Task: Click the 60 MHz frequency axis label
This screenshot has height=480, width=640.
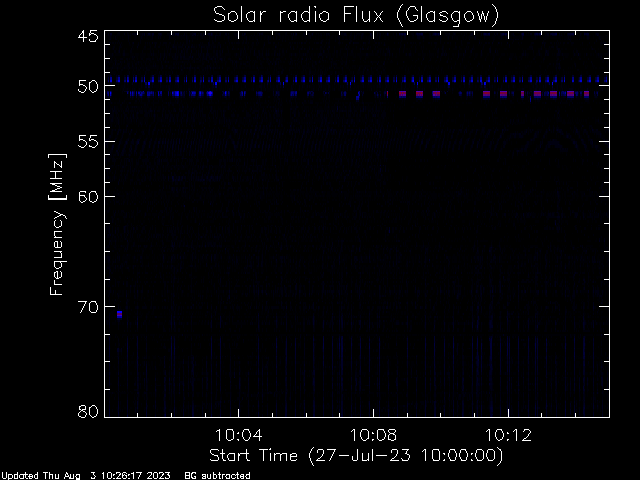Action: [x=88, y=196]
